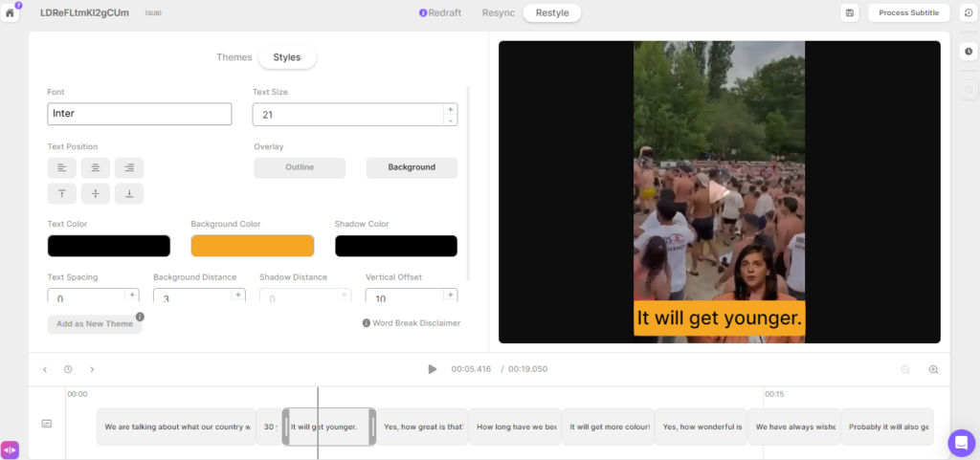Select "Probably it will also" segment
Image resolution: width=980 pixels, height=460 pixels.
(887, 427)
